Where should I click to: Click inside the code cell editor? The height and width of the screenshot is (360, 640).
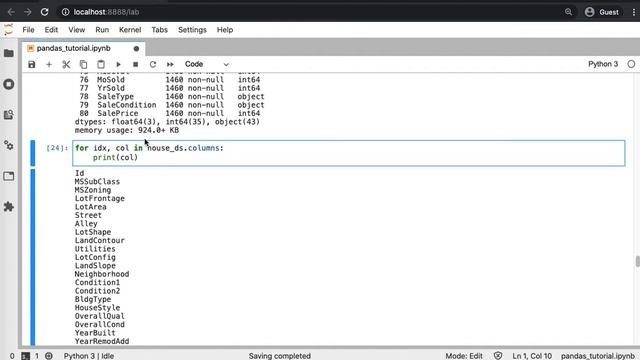coord(349,153)
